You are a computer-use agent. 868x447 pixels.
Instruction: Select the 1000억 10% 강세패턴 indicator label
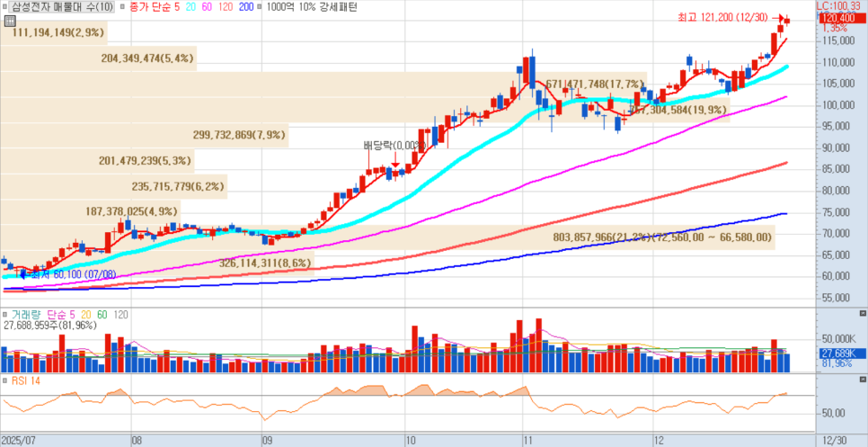coord(312,7)
